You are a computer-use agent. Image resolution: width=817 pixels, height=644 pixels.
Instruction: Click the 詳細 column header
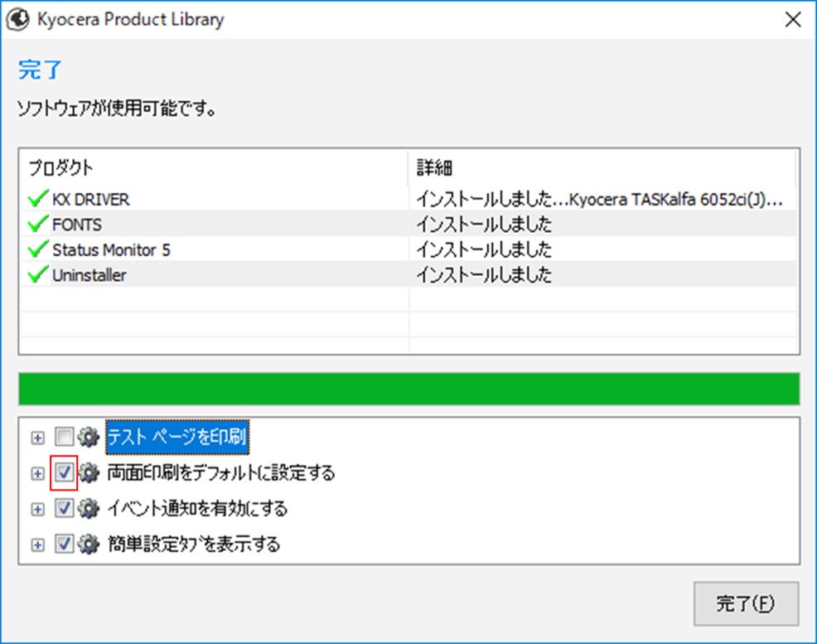tap(603, 167)
